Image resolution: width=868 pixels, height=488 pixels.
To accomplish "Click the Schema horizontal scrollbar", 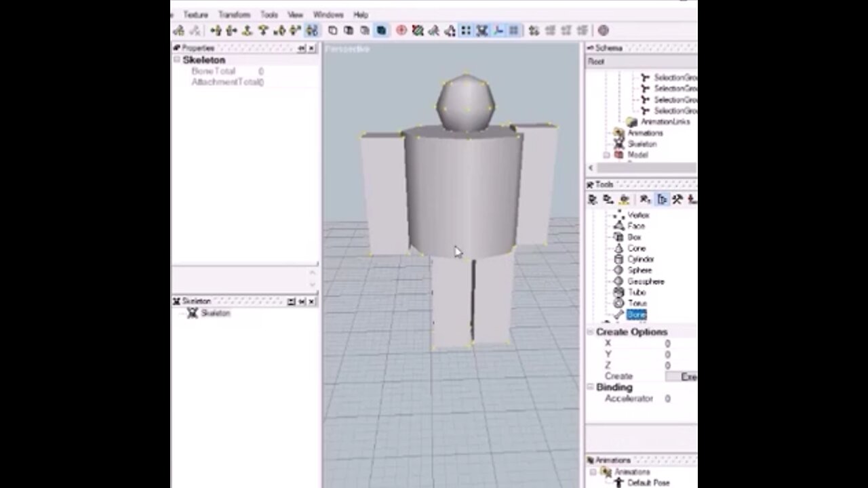I will pos(646,168).
